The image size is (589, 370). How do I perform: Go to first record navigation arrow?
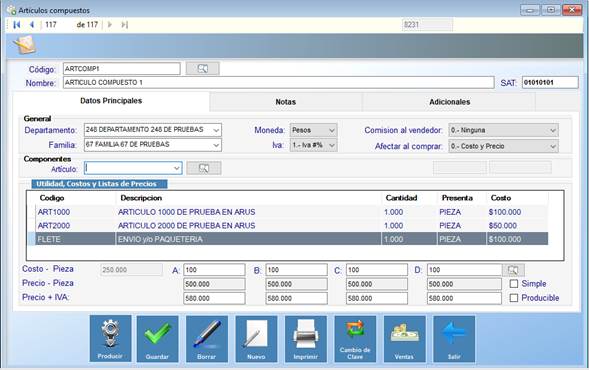(x=17, y=25)
